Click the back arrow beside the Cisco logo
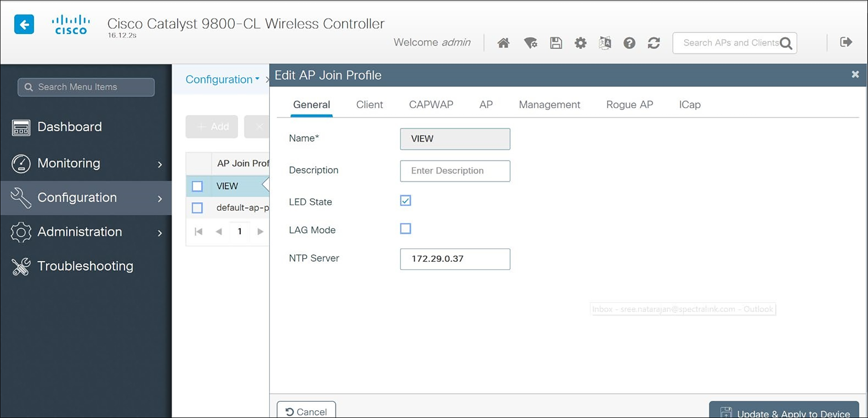Image resolution: width=868 pixels, height=418 pixels. pos(24,24)
